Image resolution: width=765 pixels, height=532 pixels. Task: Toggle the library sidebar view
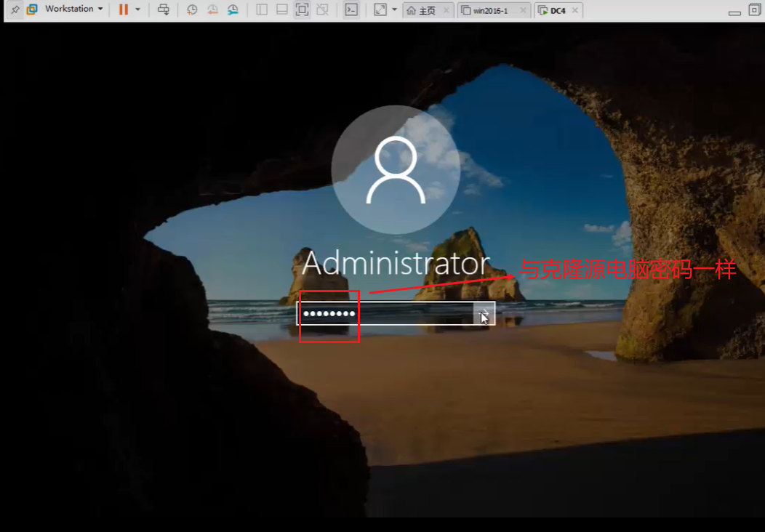[262, 9]
